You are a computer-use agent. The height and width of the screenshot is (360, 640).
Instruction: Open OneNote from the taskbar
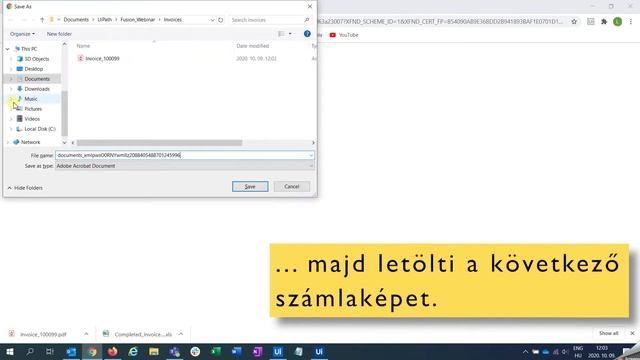click(257, 351)
